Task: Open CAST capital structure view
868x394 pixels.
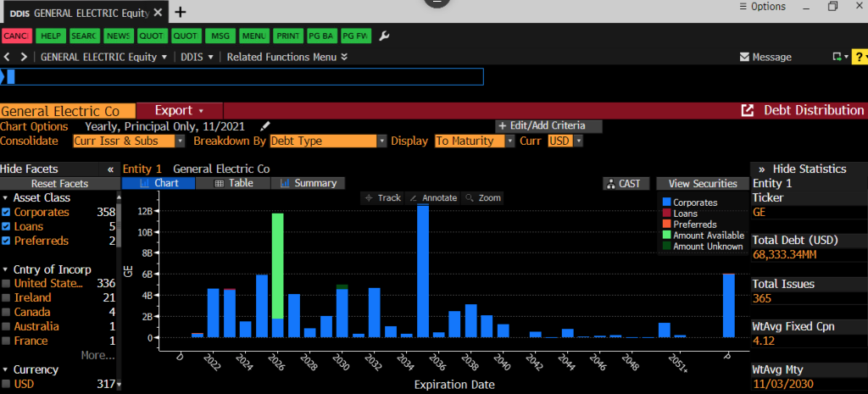Action: (x=626, y=184)
